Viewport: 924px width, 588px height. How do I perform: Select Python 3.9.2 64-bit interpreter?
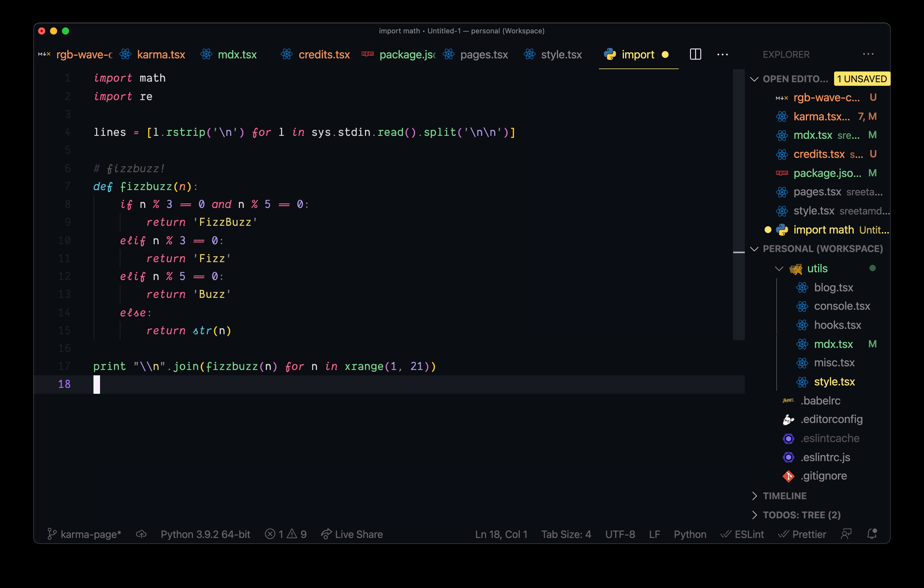[205, 534]
